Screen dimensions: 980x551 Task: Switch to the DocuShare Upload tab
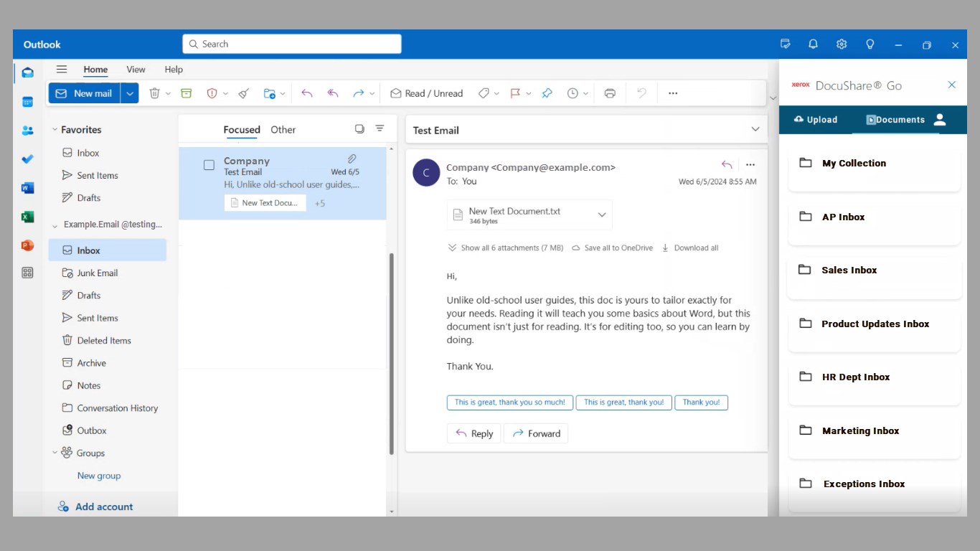[x=816, y=120]
